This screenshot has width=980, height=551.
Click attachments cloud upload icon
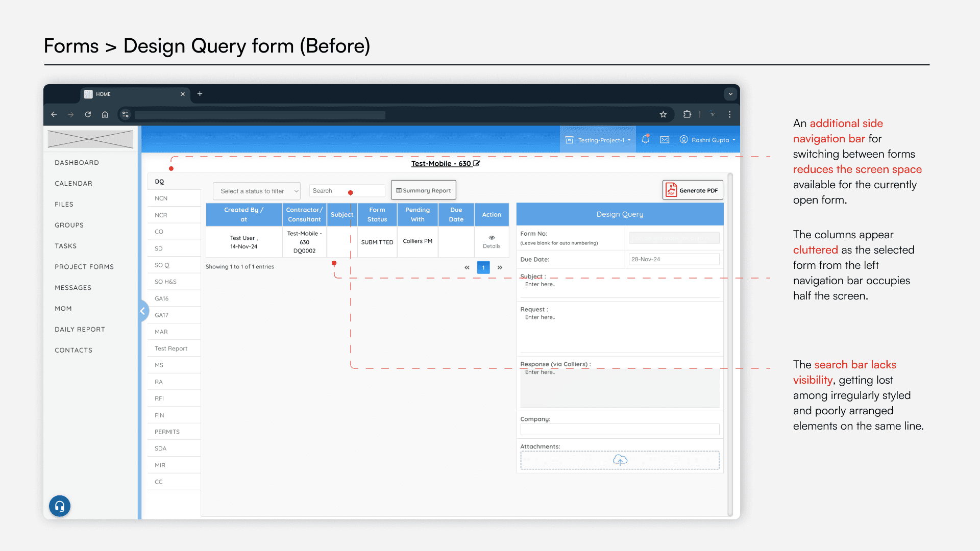coord(620,460)
